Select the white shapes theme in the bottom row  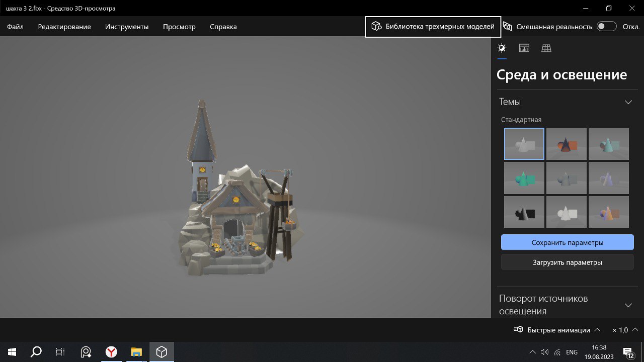[567, 212]
